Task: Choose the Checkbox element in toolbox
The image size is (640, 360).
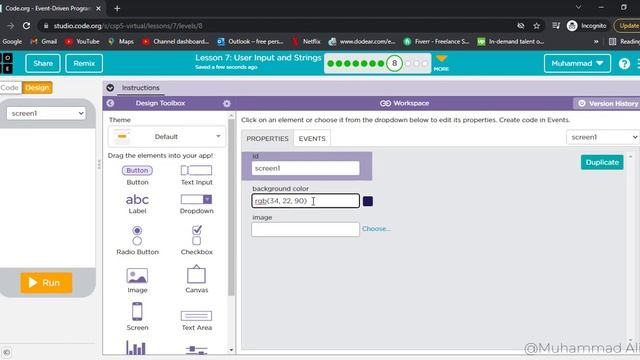Action: tap(197, 235)
